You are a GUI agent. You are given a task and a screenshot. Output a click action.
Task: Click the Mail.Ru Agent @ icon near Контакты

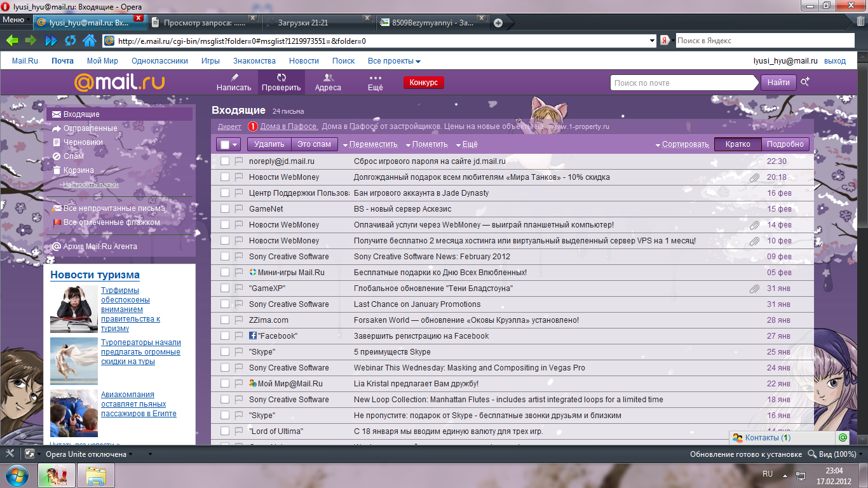point(843,438)
